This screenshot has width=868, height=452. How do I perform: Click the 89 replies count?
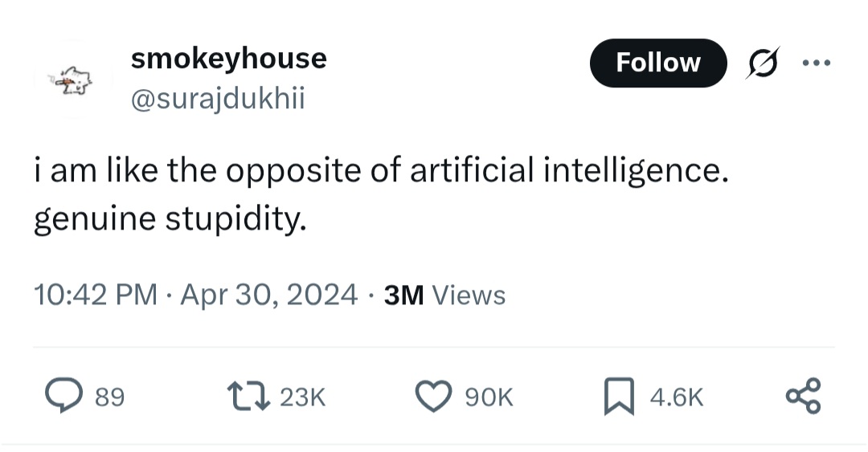pos(110,397)
